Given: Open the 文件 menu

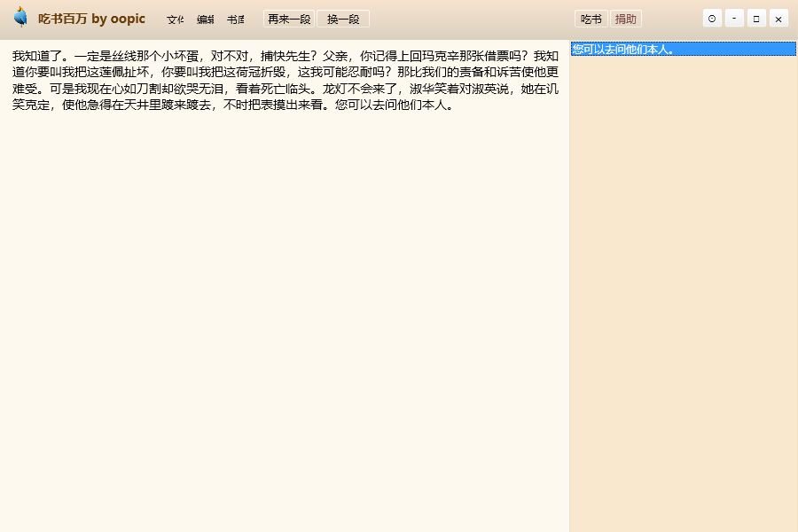Looking at the screenshot, I should (176, 20).
